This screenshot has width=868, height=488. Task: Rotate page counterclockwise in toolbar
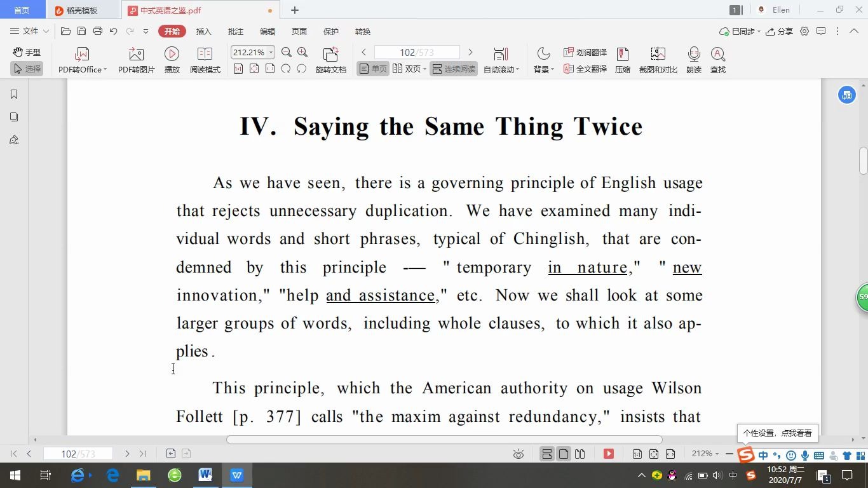coord(286,69)
